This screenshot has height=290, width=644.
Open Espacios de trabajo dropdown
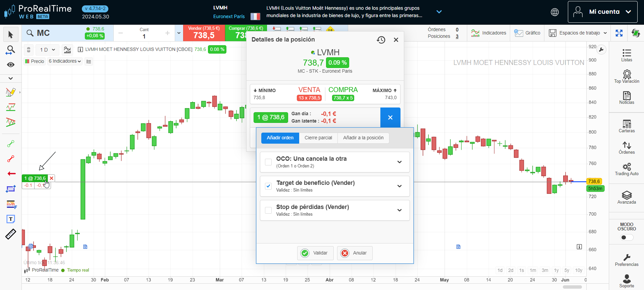578,33
